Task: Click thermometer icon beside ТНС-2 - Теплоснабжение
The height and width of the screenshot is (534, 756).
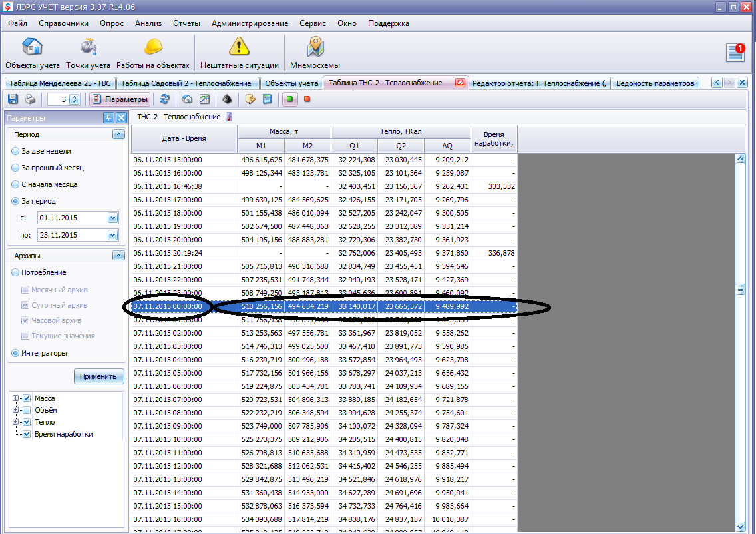Action: [229, 117]
